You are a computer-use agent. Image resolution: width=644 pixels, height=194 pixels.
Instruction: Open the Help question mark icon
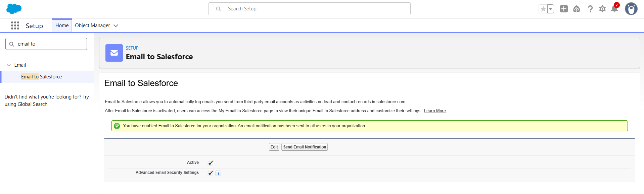pyautogui.click(x=590, y=9)
